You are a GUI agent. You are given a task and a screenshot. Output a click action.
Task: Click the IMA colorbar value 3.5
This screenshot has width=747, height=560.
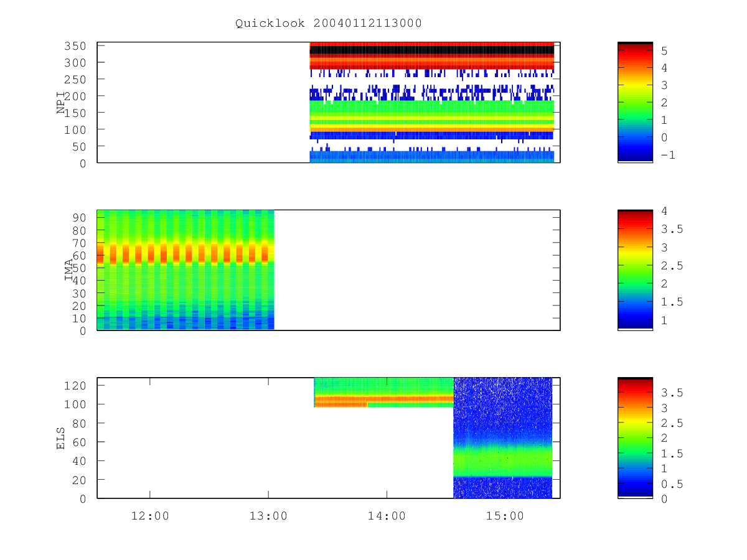click(x=671, y=229)
